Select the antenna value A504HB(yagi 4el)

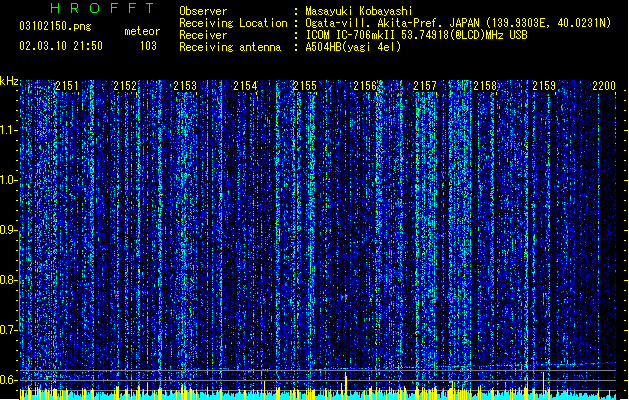click(x=353, y=47)
